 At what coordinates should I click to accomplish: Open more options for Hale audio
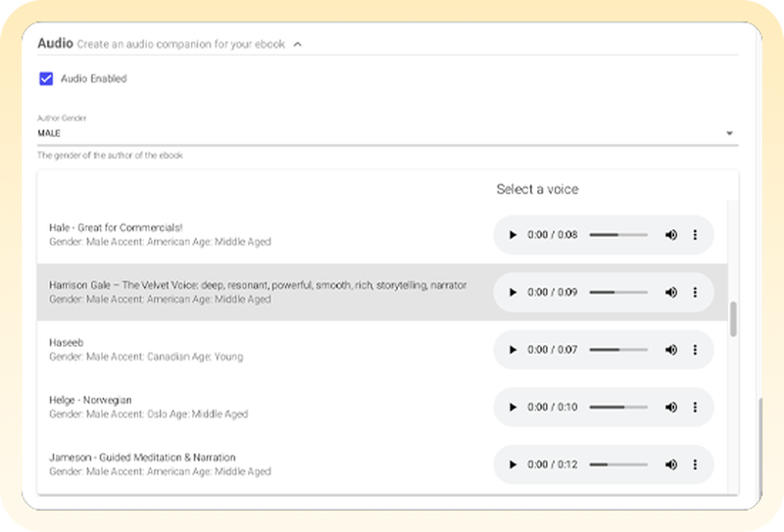[x=695, y=235]
